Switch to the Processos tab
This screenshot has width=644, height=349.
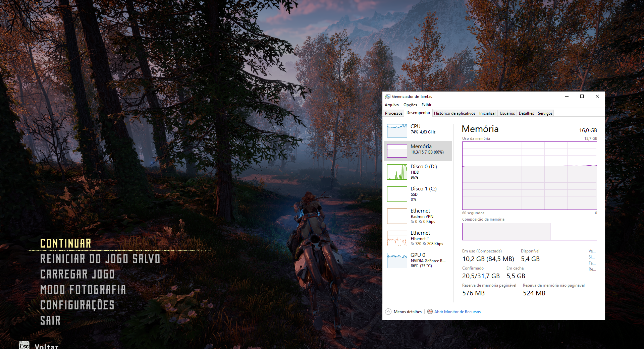(393, 113)
